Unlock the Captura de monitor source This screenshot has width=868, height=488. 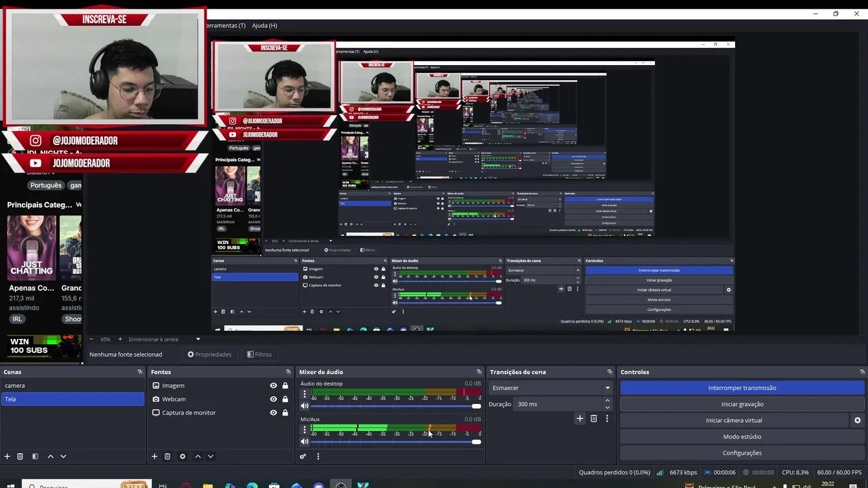(285, 413)
